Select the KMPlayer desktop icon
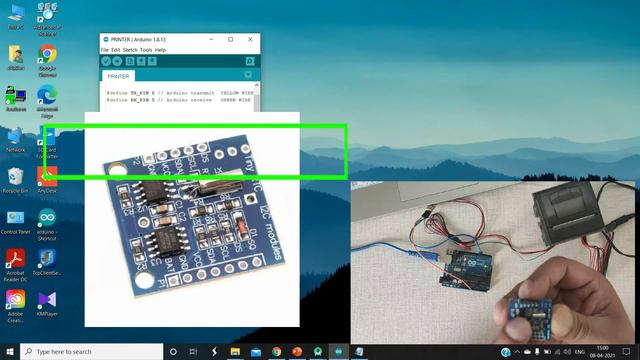Image resolution: width=640 pixels, height=360 pixels. coord(47,304)
